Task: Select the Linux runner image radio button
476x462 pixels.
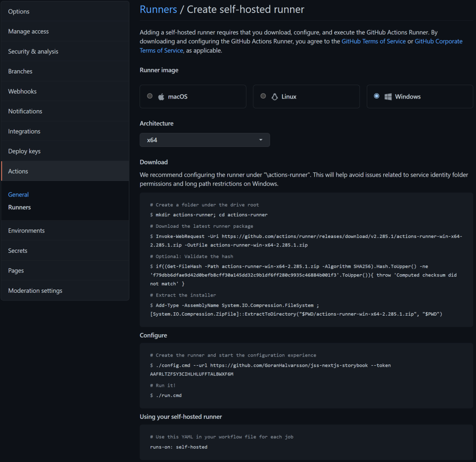Action: (x=263, y=96)
